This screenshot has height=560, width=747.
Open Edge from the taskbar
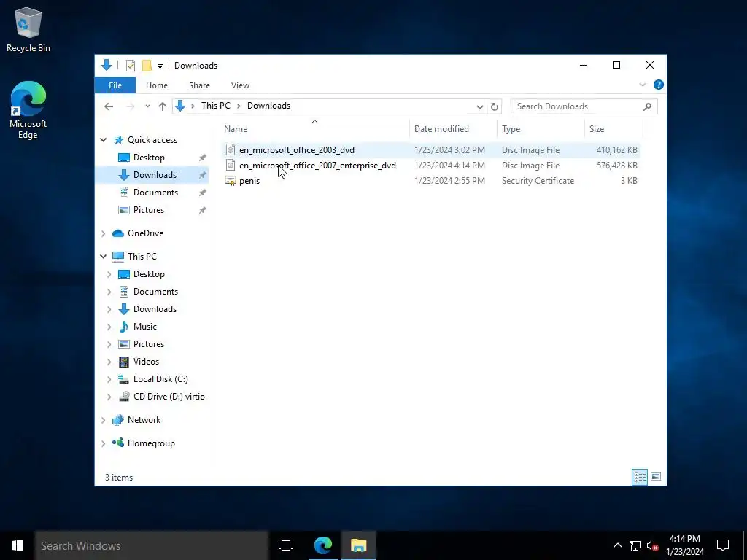[x=323, y=545]
